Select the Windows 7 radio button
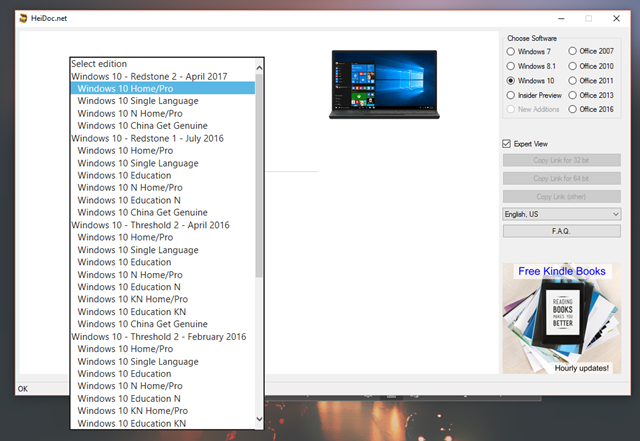Viewport: 640px width, 441px height. (x=512, y=51)
